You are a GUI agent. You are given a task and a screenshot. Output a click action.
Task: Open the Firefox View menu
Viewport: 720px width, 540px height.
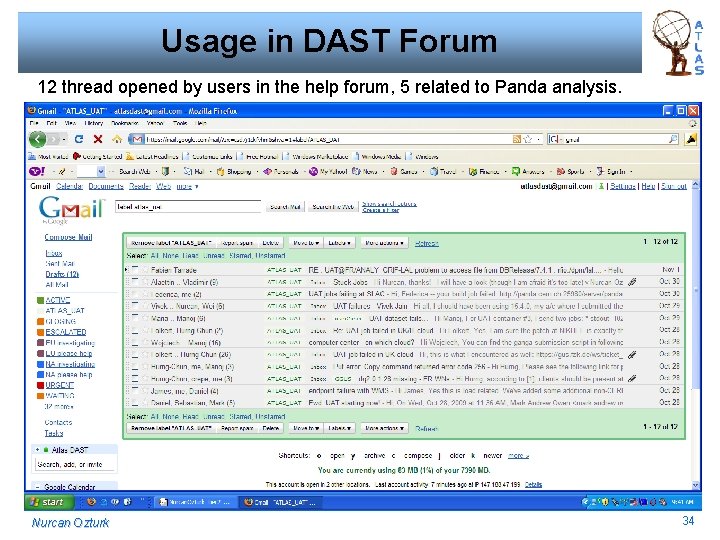point(70,123)
